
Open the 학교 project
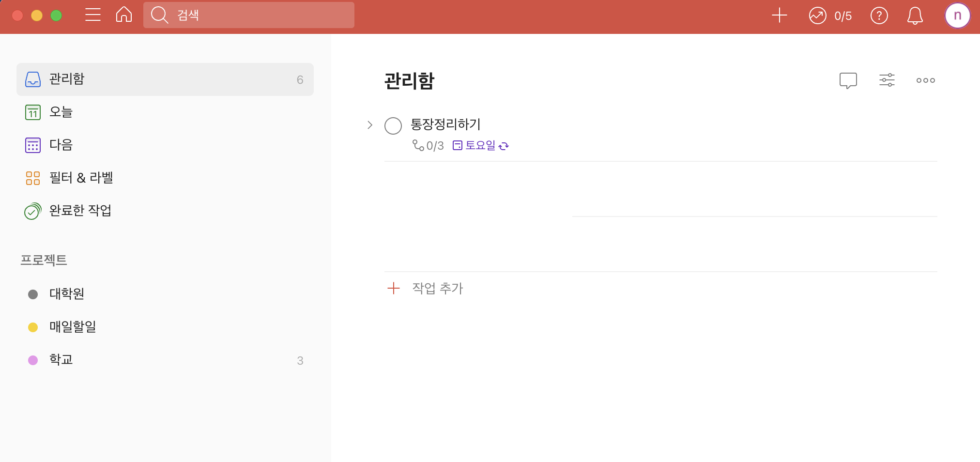165,360
